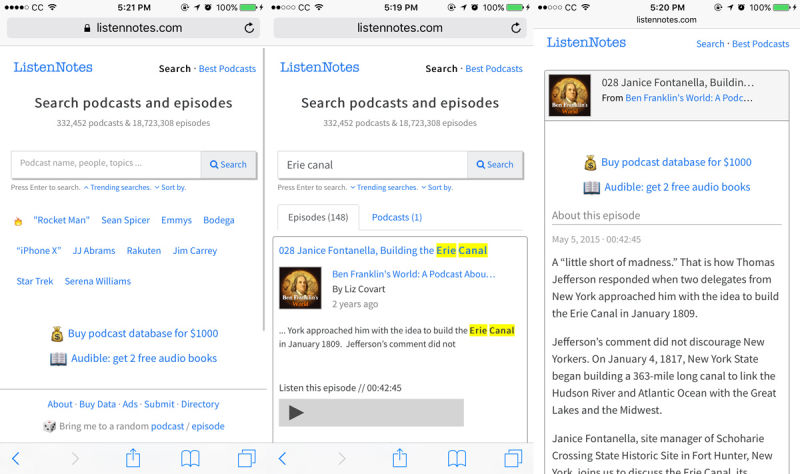
Task: Click Search button beside empty search field
Action: 229,165
